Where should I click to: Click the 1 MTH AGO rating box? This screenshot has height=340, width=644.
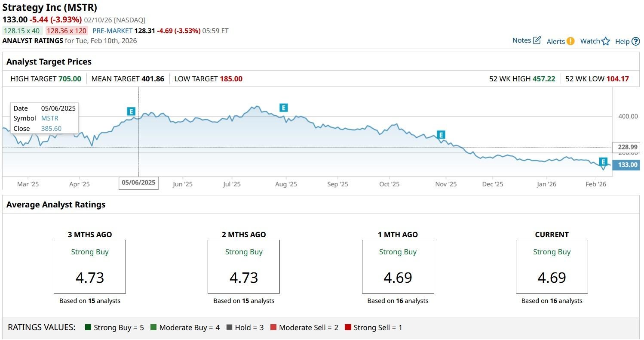pos(398,267)
